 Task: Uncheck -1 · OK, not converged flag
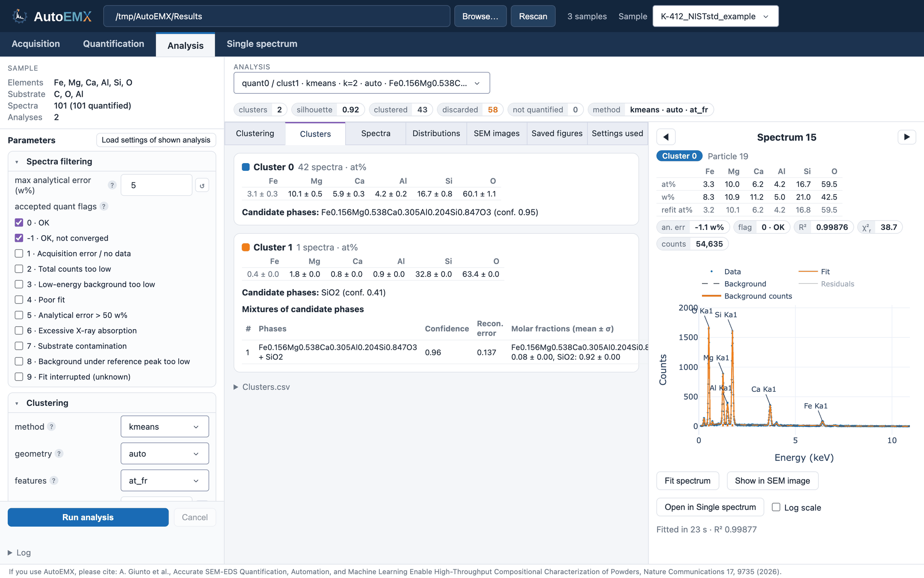pyautogui.click(x=19, y=238)
